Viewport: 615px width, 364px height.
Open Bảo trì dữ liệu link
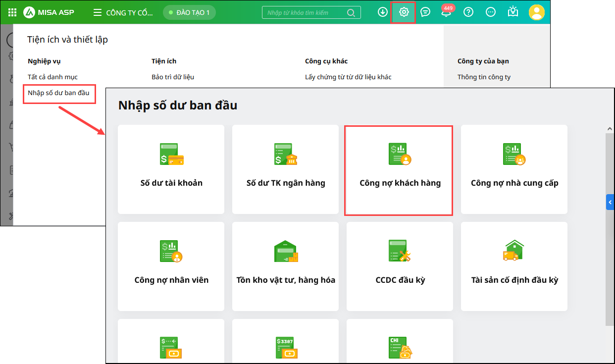[x=173, y=77]
